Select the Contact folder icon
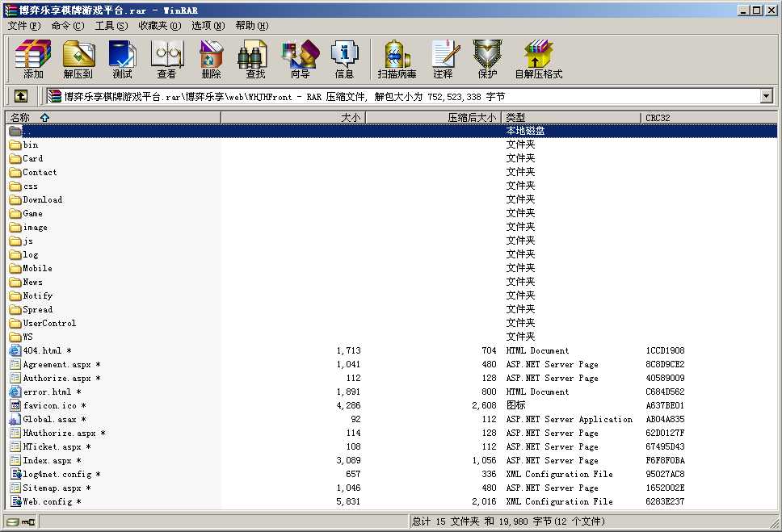The image size is (782, 532). (x=15, y=173)
